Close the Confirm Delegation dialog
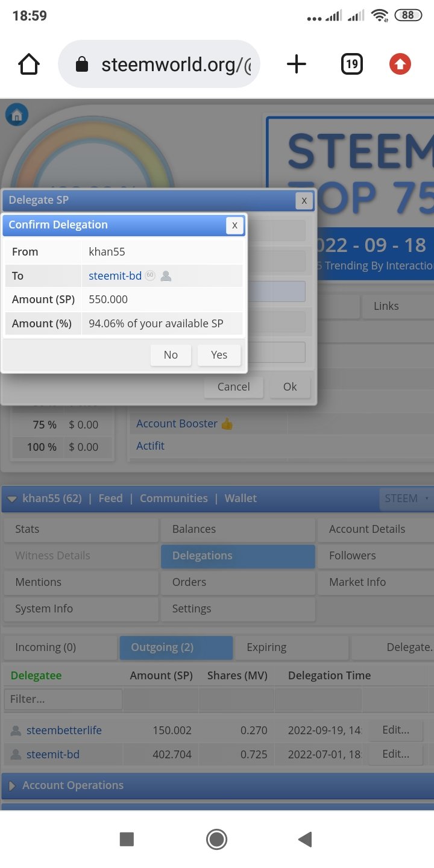The width and height of the screenshot is (434, 868). click(x=234, y=225)
